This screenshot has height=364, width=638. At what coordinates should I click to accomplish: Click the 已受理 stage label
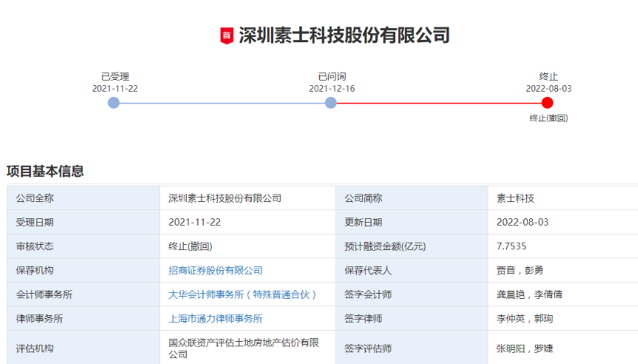(x=115, y=76)
